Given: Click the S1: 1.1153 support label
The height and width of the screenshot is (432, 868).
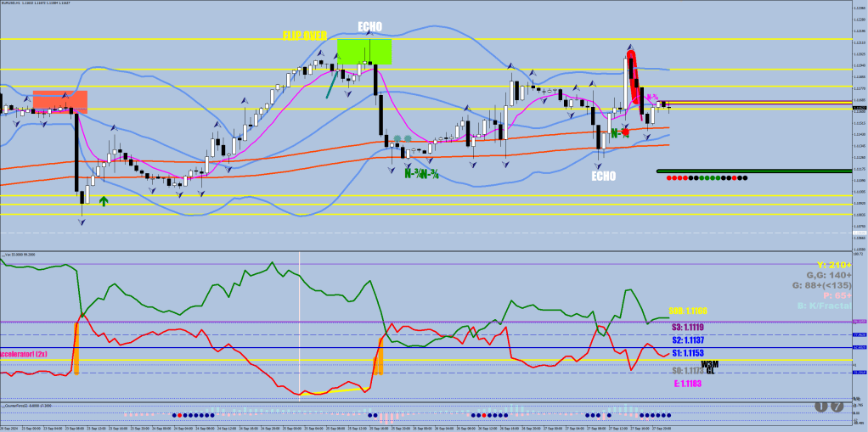Looking at the screenshot, I should coord(688,352).
